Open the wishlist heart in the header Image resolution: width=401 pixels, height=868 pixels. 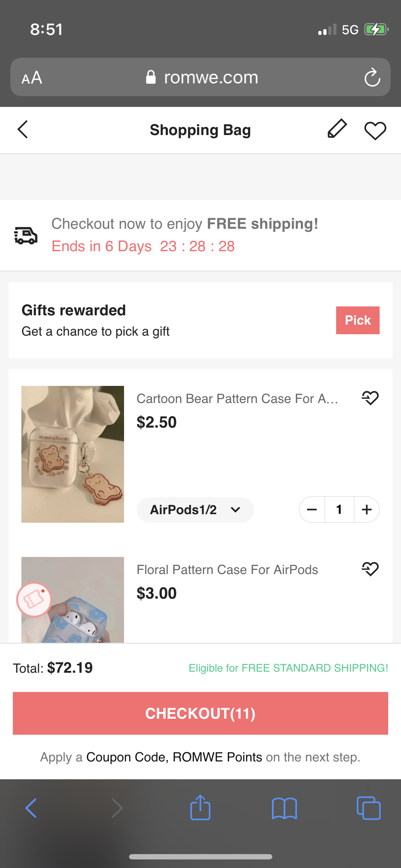coord(375,130)
